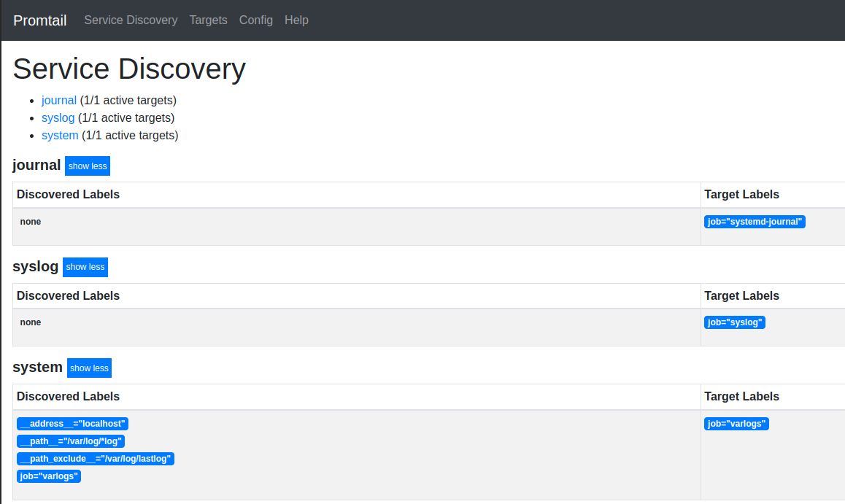
Task: Click the __path__="/var/log/*log" label badge
Action: pyautogui.click(x=71, y=441)
